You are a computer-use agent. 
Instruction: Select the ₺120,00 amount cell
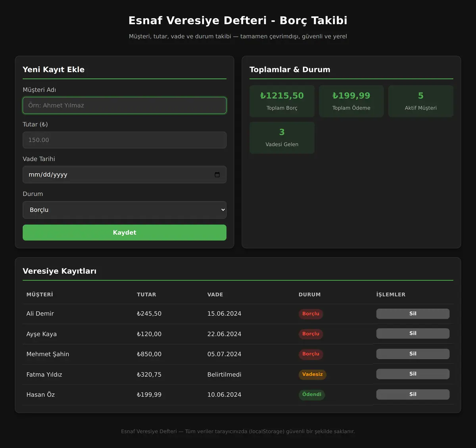click(x=149, y=334)
